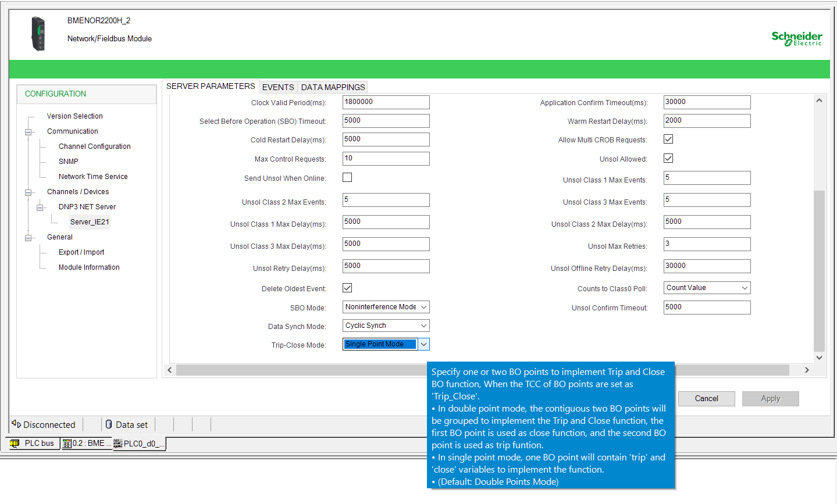Viewport: 837px width, 504px height.
Task: Collapse the DNP3 NET Server tree node
Action: (x=40, y=208)
